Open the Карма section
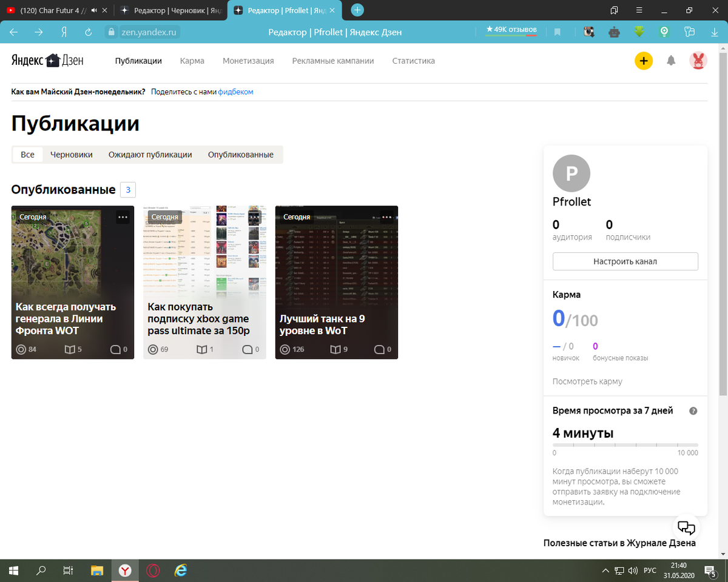The image size is (728, 582). point(192,61)
